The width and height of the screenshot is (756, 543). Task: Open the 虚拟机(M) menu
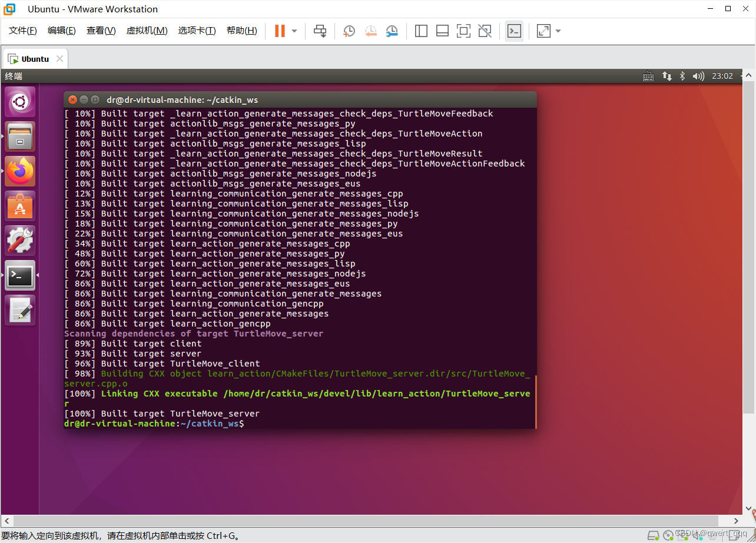[147, 31]
